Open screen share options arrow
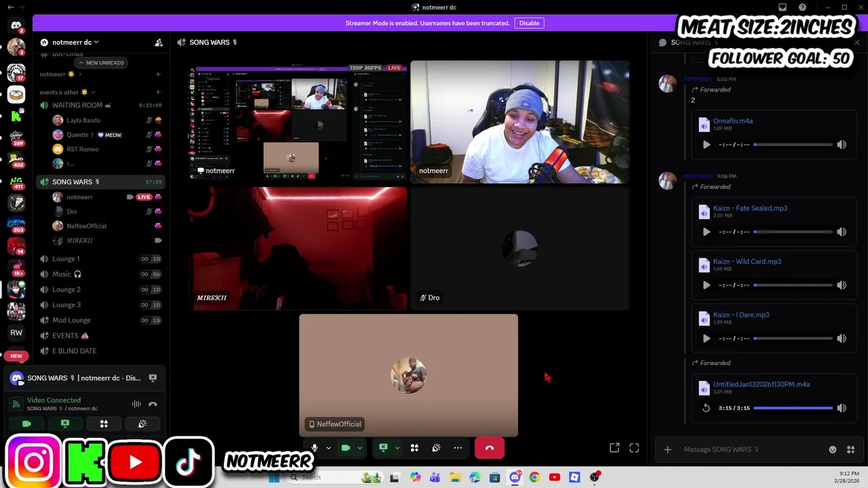Viewport: 868px width, 488px height. [x=397, y=448]
